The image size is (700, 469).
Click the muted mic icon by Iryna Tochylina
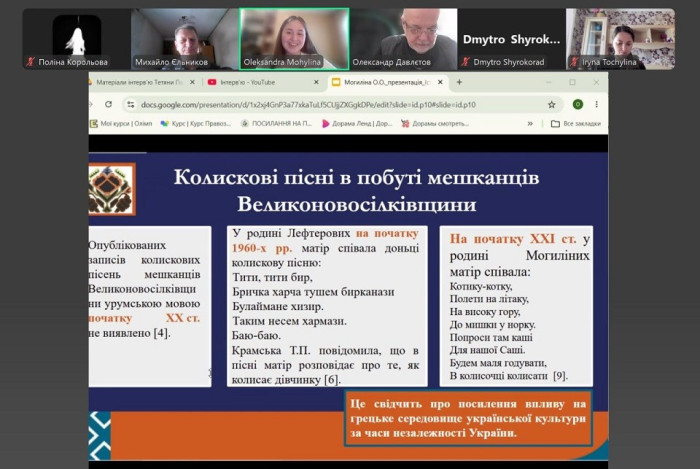575,62
